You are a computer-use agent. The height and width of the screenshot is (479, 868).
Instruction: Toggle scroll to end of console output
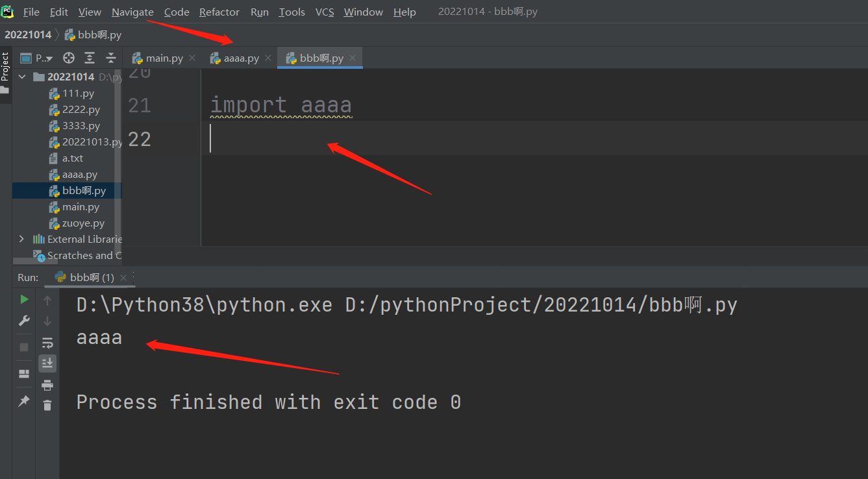47,363
